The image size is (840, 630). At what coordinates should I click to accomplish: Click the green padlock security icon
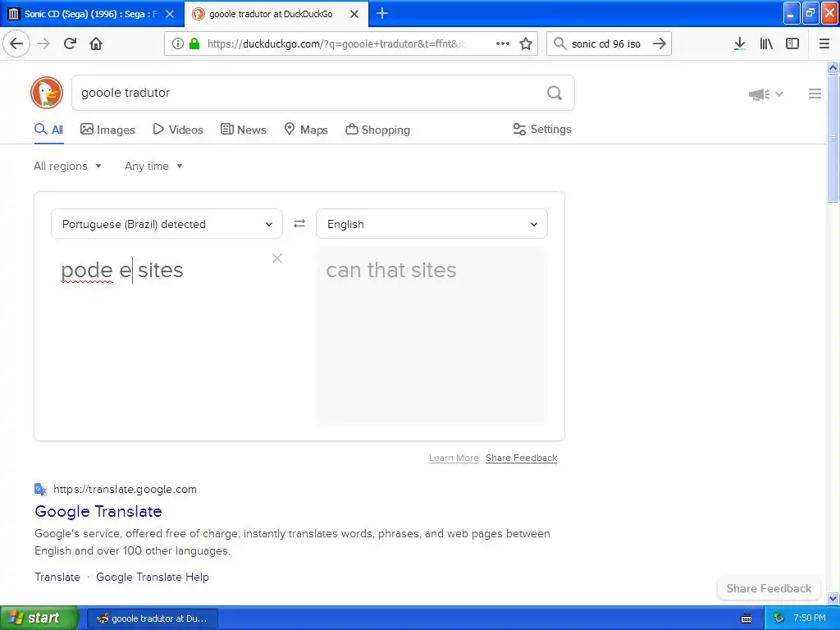[194, 43]
